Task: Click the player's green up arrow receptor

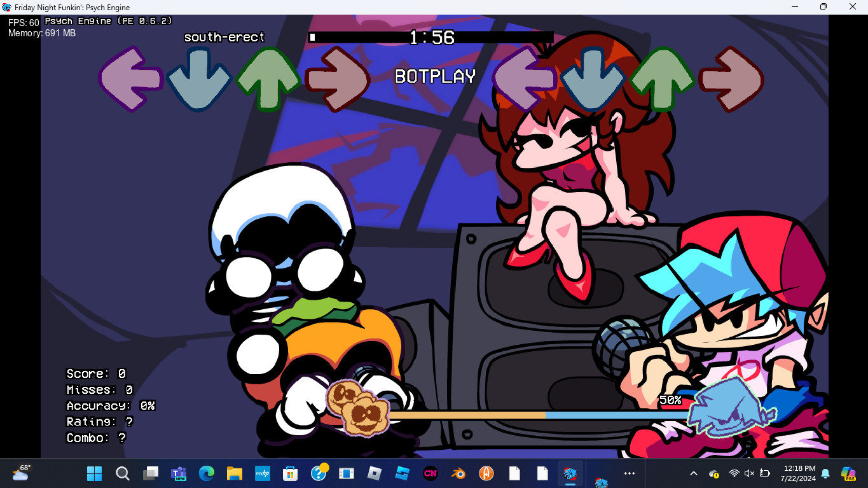Action: click(x=662, y=79)
